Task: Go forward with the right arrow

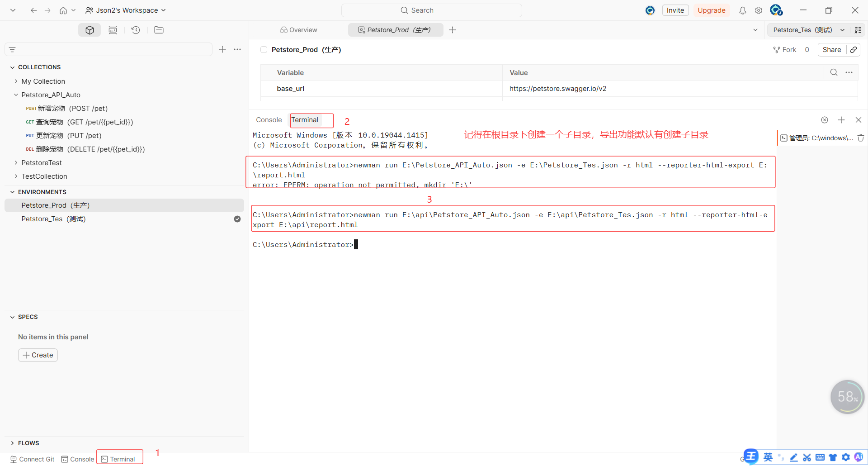Action: point(47,10)
